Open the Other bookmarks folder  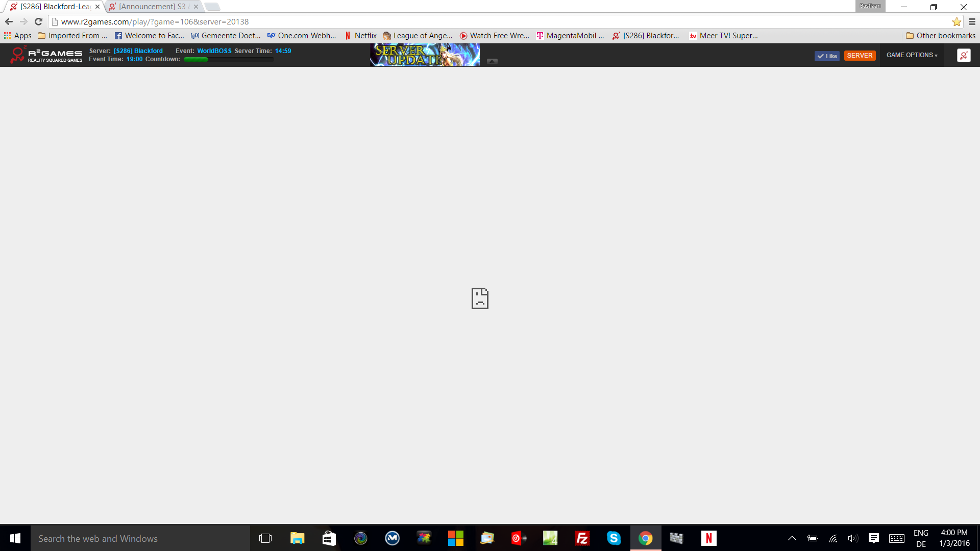coord(940,36)
